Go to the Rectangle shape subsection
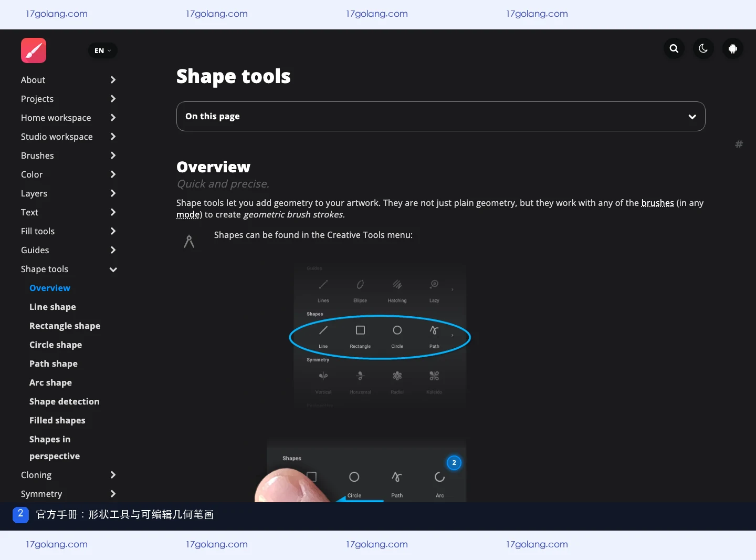This screenshot has height=560, width=756. point(65,326)
